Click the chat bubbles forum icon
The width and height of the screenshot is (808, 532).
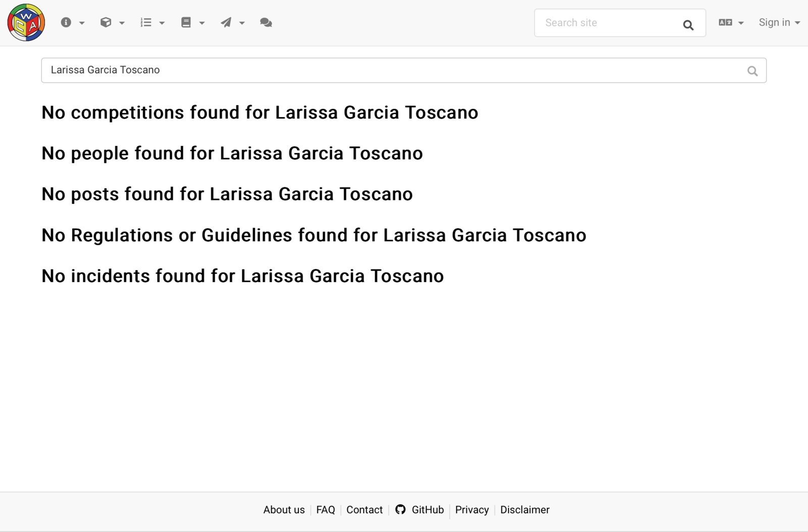pyautogui.click(x=266, y=23)
